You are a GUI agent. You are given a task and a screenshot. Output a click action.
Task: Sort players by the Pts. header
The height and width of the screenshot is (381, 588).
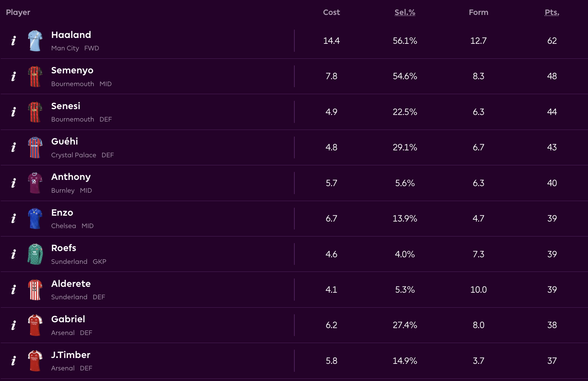click(552, 12)
